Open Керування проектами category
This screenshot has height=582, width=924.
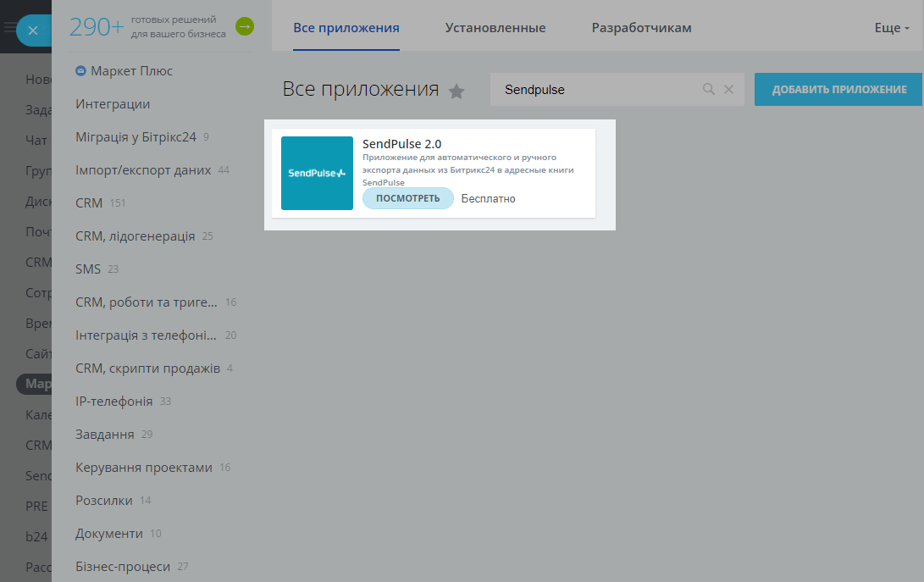(152, 467)
